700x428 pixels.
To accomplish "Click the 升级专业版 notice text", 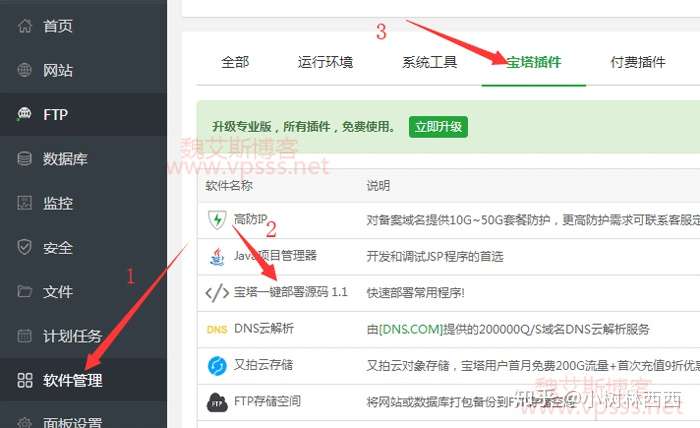I will pos(304,127).
